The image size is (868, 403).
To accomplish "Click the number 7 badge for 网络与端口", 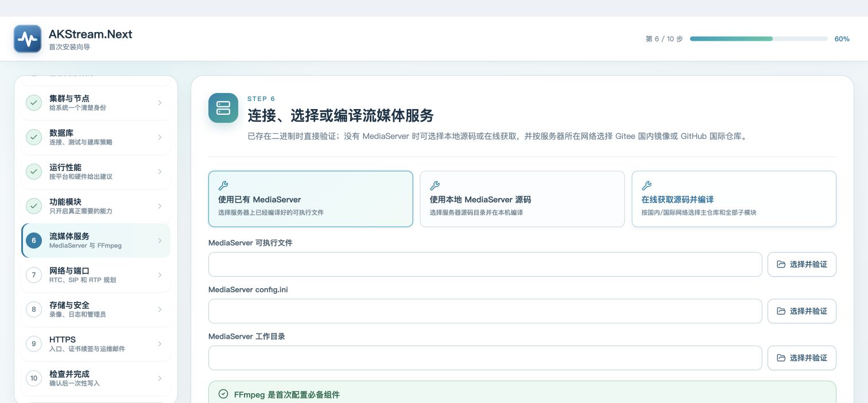I will pos(34,275).
